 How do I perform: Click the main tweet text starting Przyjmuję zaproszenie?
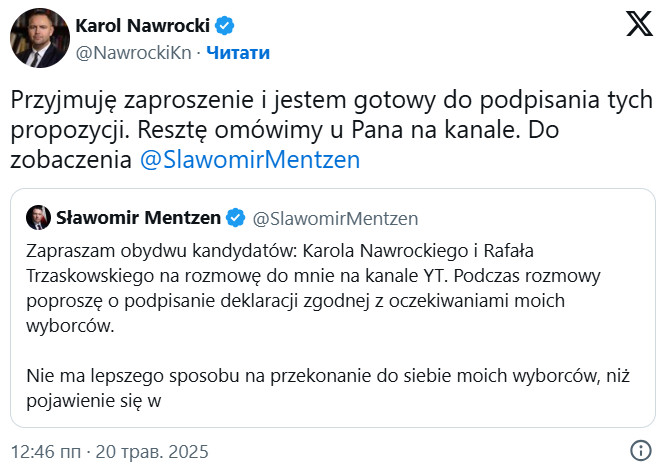[x=331, y=130]
